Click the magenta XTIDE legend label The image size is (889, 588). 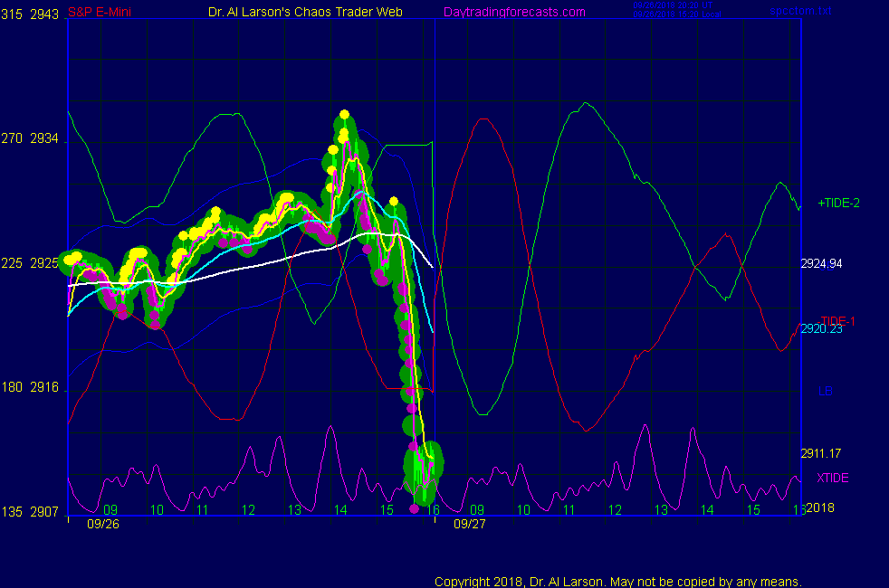[833, 478]
